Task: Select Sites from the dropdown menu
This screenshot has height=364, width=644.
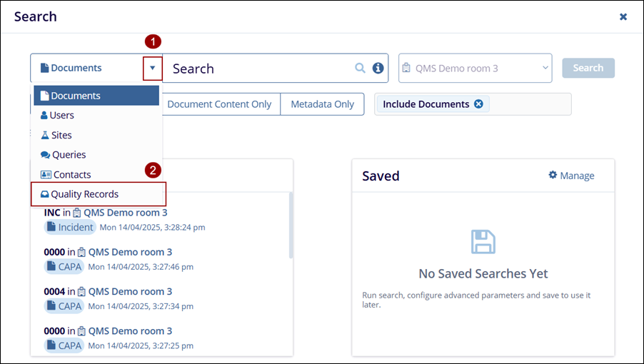Action: 61,135
